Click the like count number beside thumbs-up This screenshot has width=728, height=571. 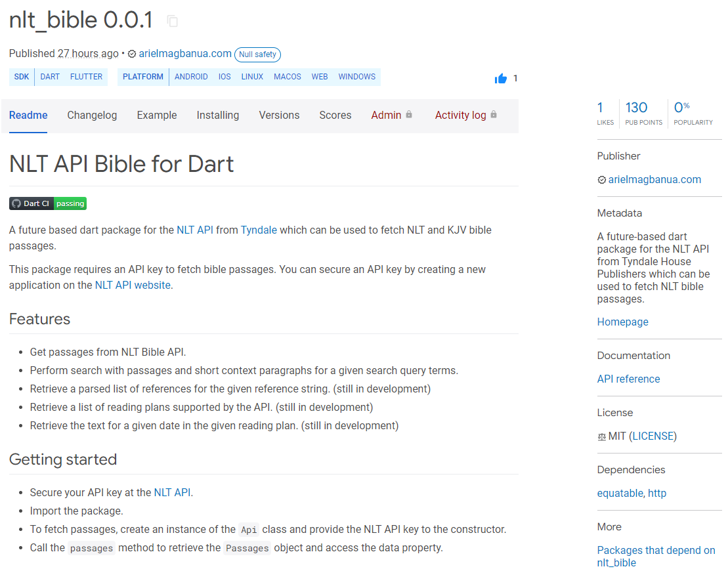point(515,79)
